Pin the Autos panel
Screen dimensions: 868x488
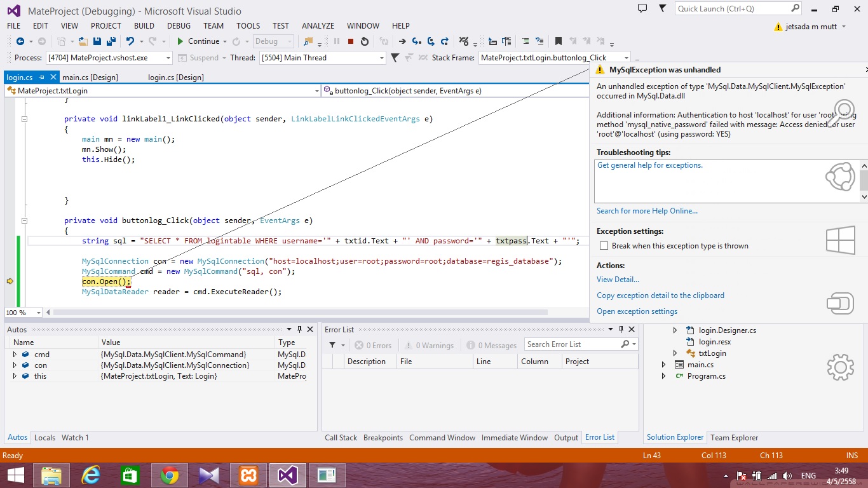[x=299, y=329]
